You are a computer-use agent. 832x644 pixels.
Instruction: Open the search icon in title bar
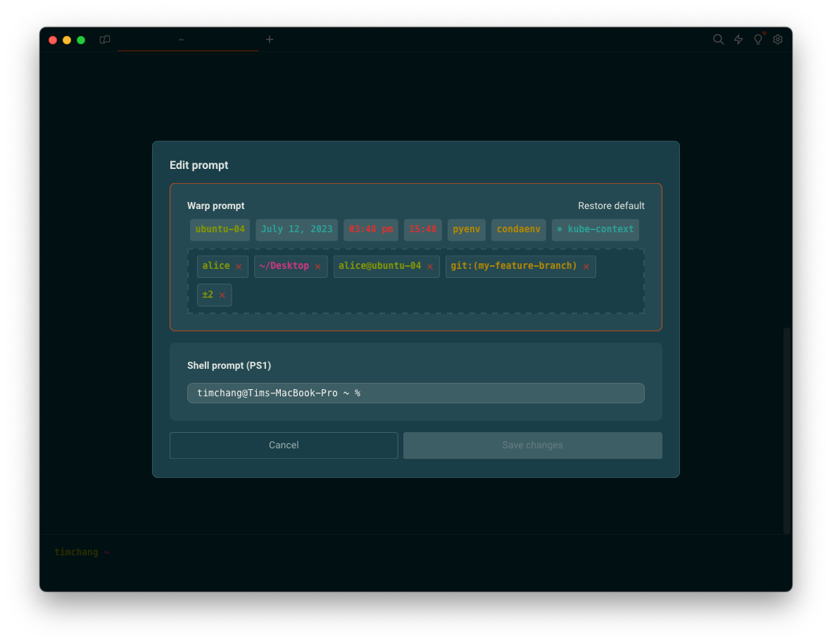(718, 39)
